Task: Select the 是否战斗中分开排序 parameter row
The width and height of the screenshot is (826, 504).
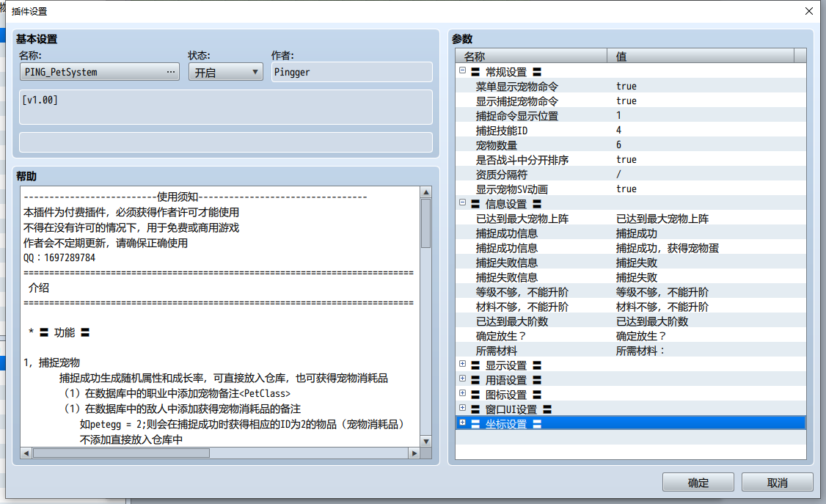Action: point(631,160)
